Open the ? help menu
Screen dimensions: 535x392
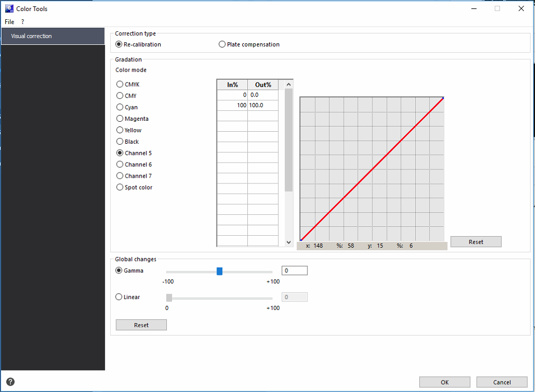(x=22, y=21)
